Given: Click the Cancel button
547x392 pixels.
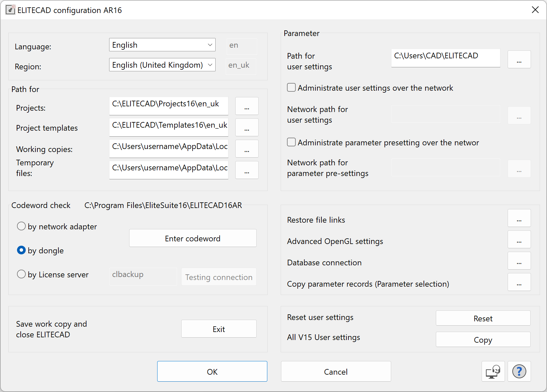Looking at the screenshot, I should pos(336,371).
